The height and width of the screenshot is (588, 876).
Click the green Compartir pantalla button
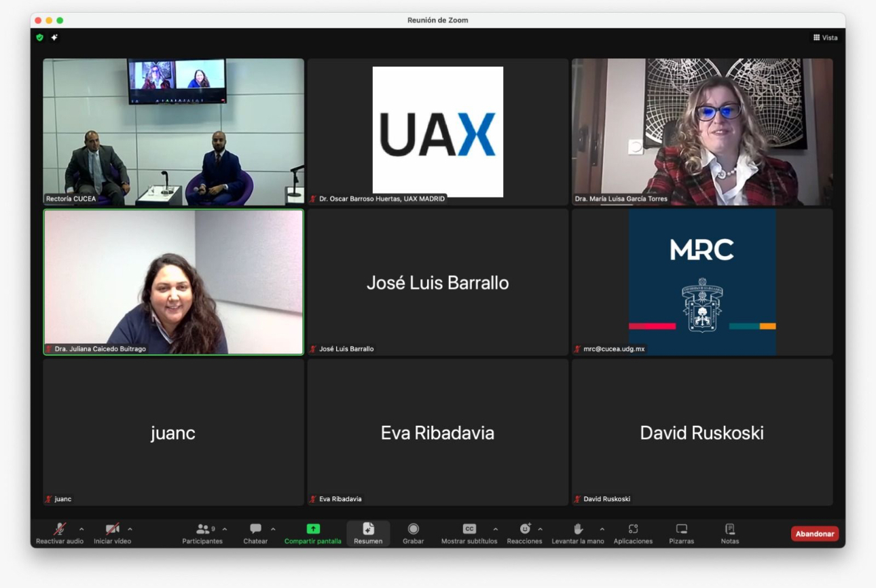click(x=313, y=534)
